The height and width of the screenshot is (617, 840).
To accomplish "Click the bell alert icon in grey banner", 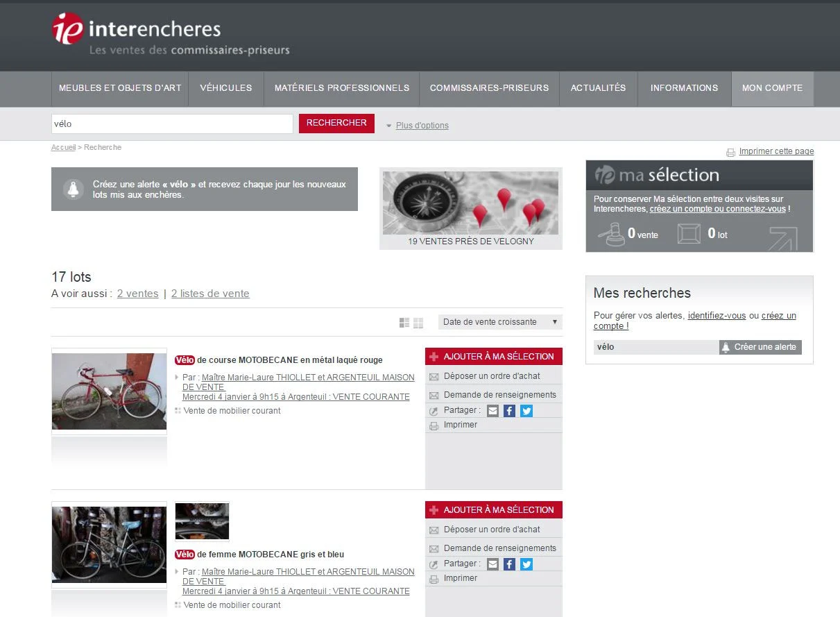I will [73, 189].
